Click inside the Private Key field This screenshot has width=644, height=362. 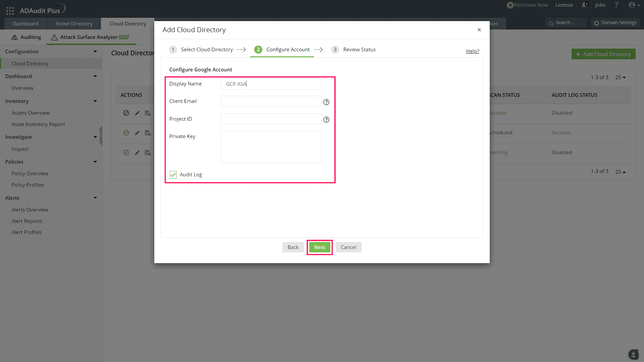click(x=270, y=147)
